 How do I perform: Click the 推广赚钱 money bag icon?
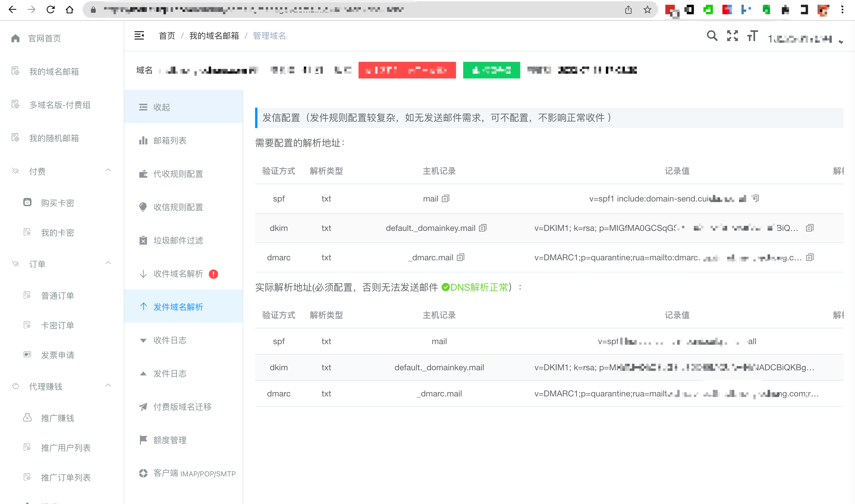[x=27, y=418]
